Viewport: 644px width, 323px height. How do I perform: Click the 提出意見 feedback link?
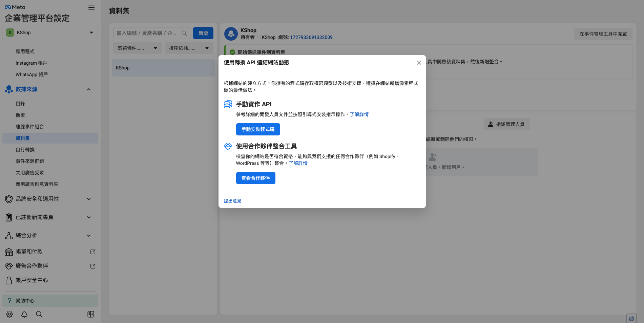click(233, 201)
